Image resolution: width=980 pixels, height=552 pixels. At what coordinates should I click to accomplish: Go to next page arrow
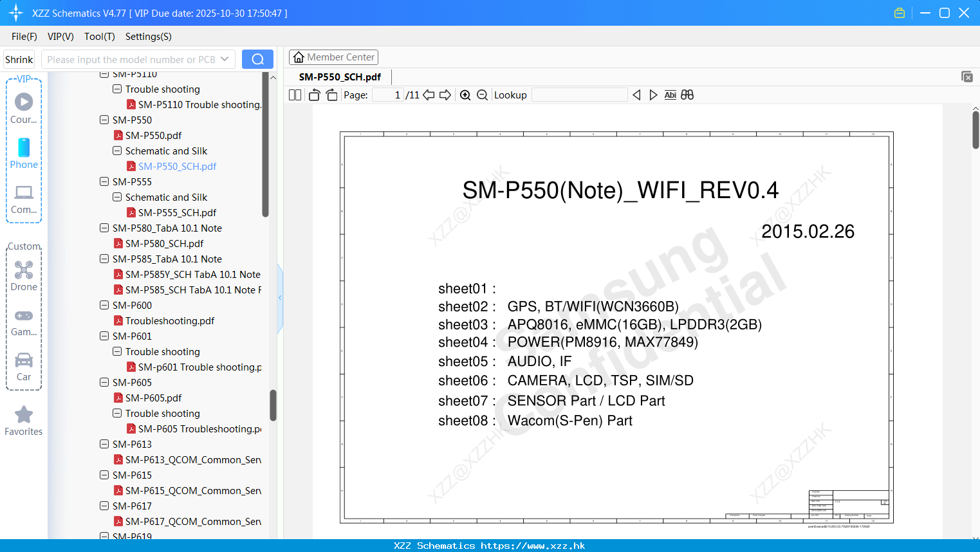[x=445, y=95]
